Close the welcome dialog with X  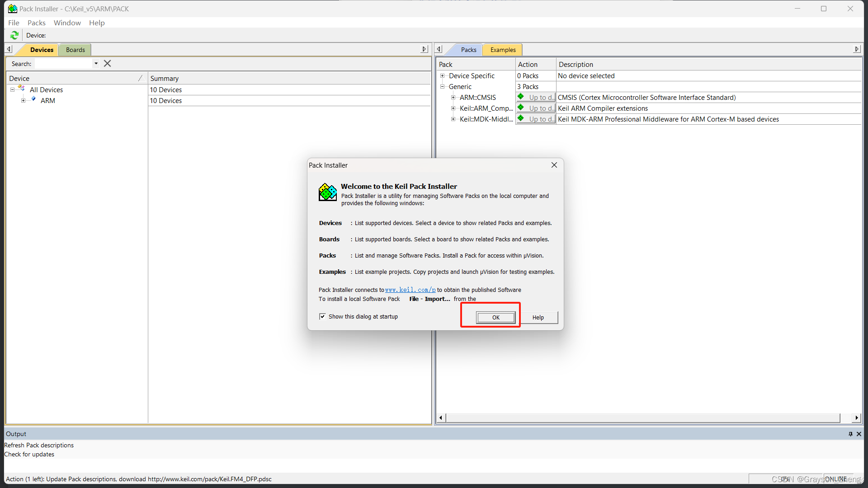[554, 165]
